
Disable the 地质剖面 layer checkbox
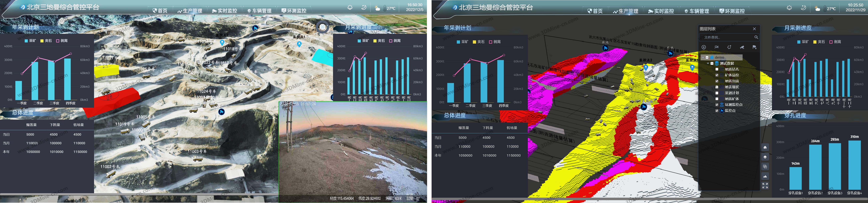[717, 81]
